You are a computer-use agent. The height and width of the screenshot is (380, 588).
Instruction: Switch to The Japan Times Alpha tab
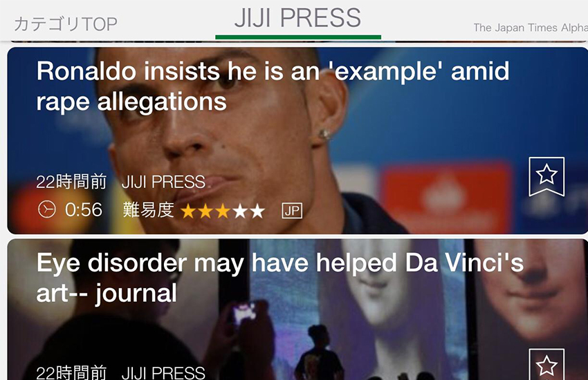531,28
